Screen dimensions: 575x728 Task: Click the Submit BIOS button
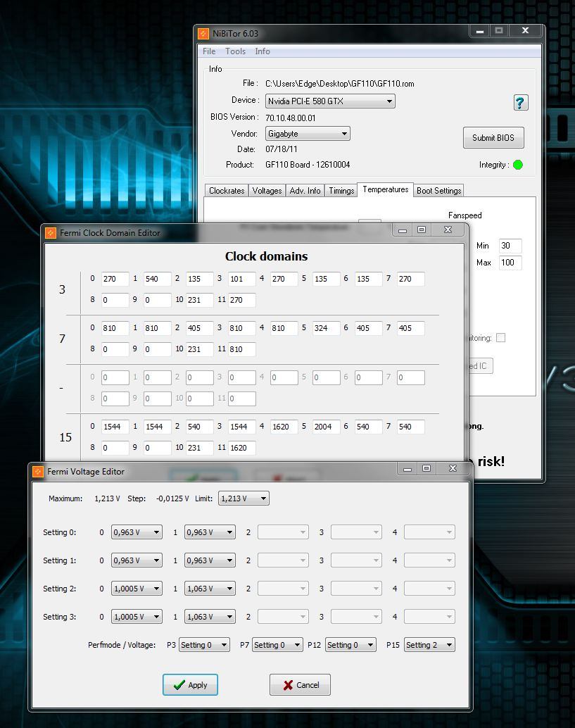click(x=493, y=137)
